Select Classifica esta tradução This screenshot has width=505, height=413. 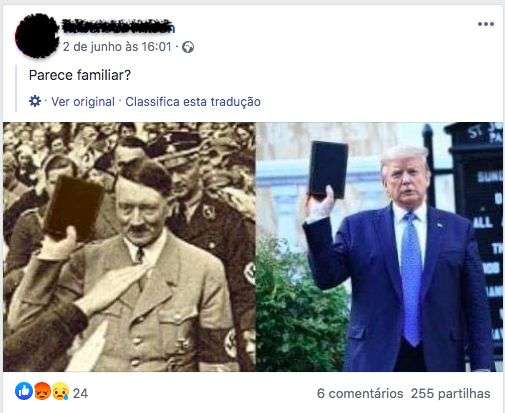193,102
